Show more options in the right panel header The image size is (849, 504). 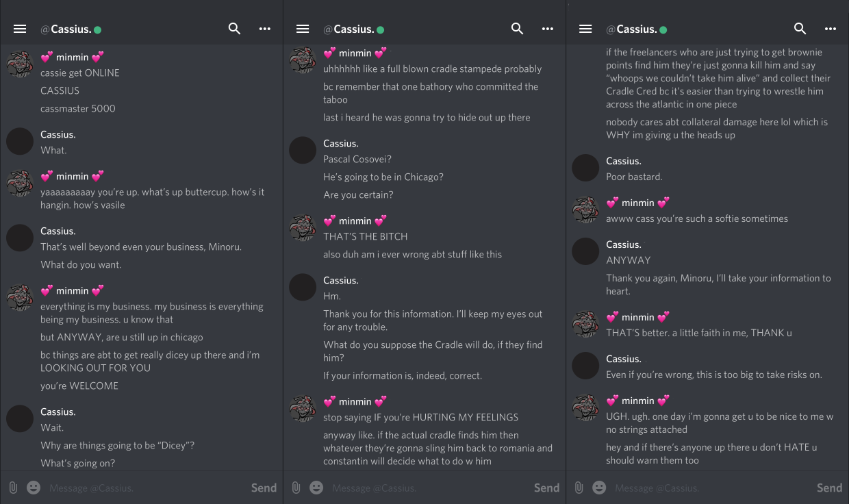click(831, 29)
